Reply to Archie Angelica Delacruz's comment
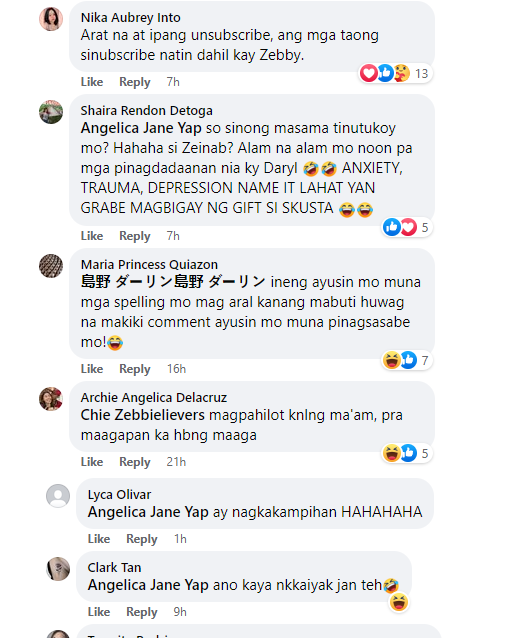Image resolution: width=505 pixels, height=638 pixels. (135, 462)
